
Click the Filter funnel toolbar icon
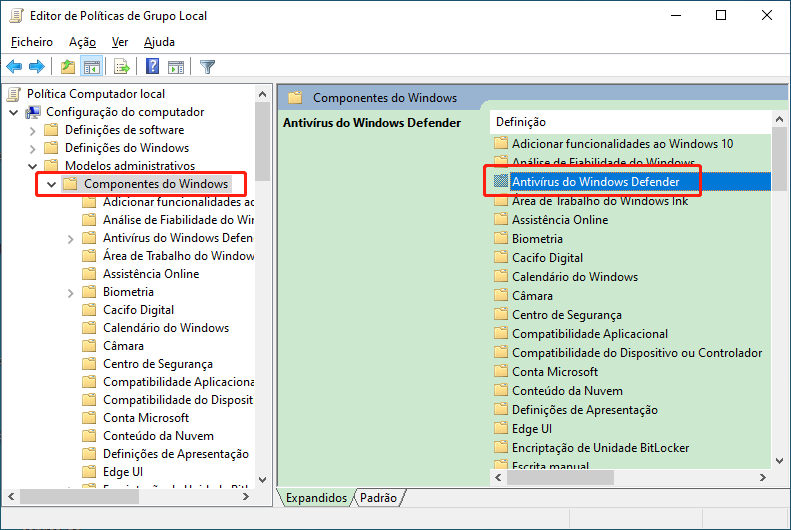coord(207,66)
